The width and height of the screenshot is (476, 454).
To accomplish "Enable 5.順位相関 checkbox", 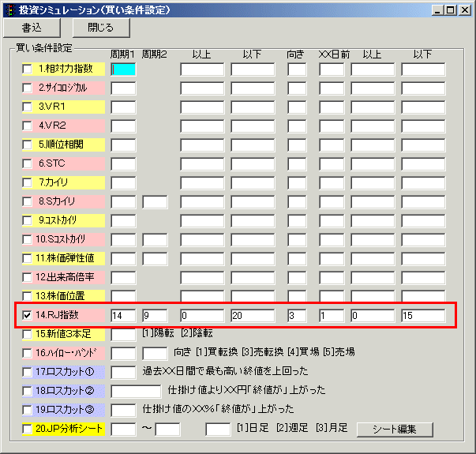I will click(27, 144).
